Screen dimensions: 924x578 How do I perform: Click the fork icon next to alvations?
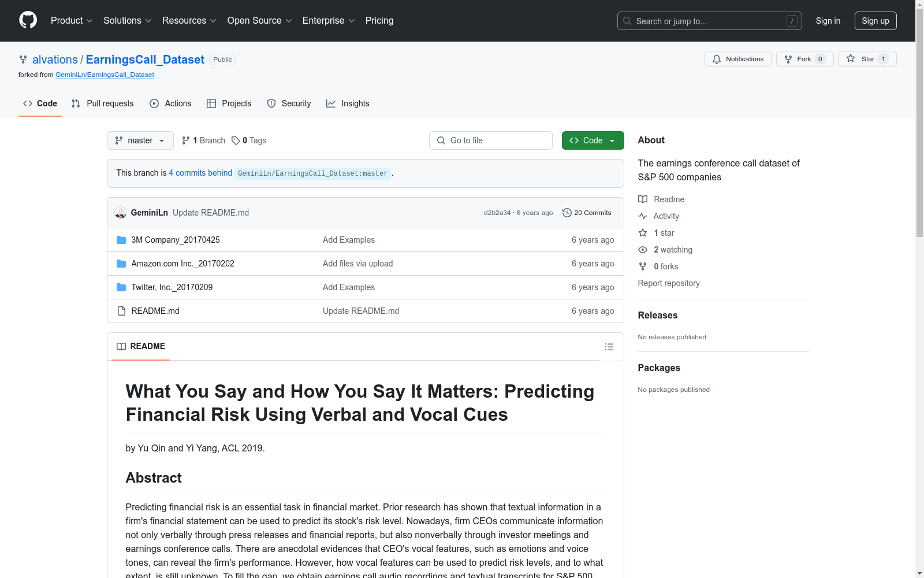point(23,59)
